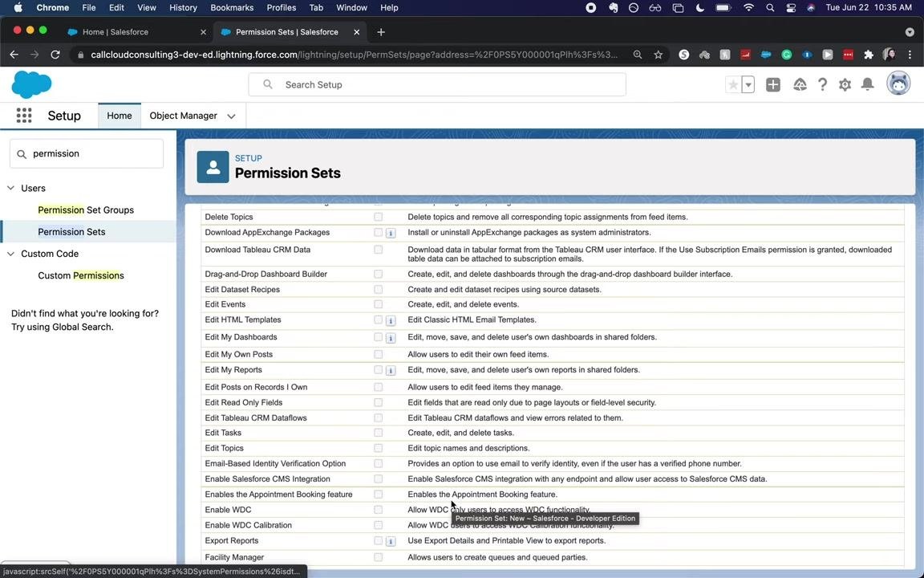Open the Chrome Extensions puzzle icon

[868, 55]
